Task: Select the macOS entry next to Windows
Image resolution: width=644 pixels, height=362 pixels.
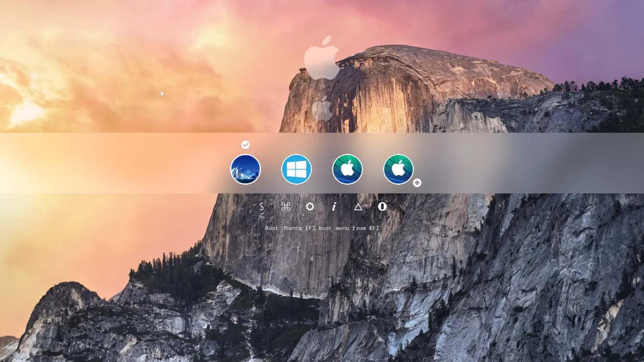Action: 347,169
